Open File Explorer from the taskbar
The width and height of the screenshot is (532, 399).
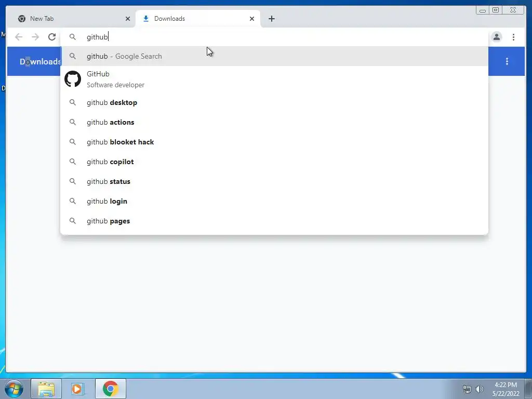(46, 389)
